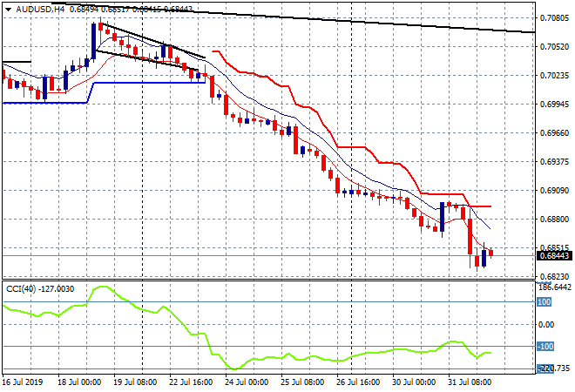Click the 0.69660 price axis label

point(554,132)
